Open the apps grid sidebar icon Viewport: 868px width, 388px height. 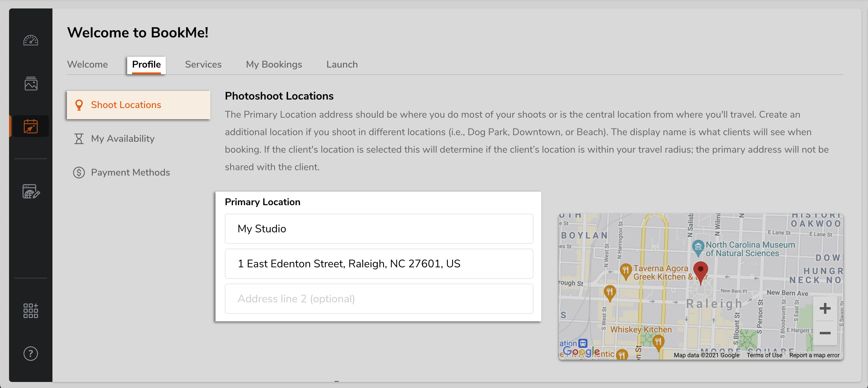point(31,310)
